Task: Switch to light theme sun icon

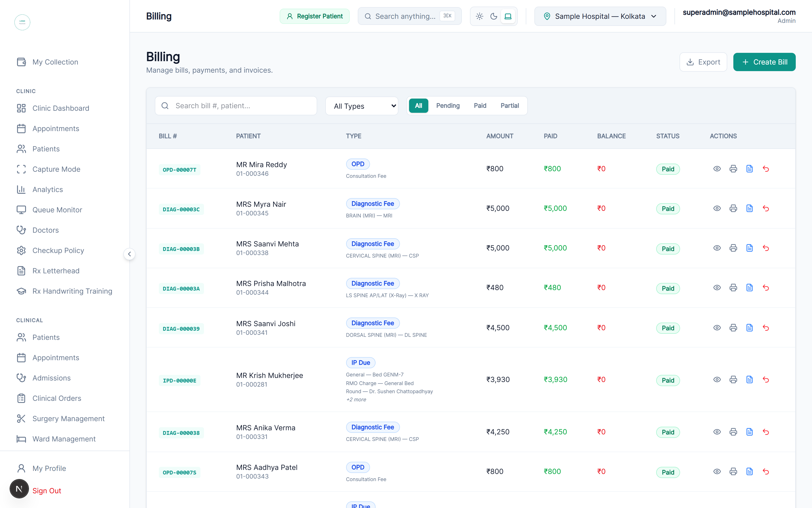Action: click(x=480, y=16)
